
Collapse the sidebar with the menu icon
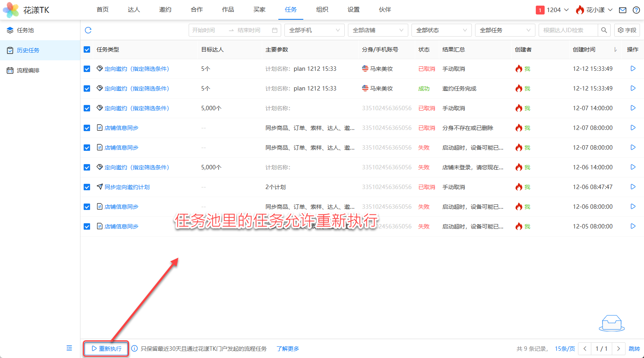coord(69,348)
